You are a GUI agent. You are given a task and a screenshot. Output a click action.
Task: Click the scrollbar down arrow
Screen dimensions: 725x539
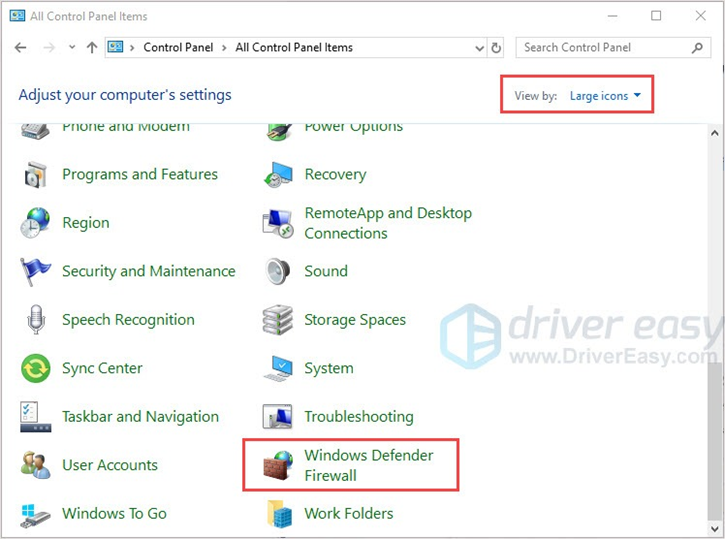714,529
